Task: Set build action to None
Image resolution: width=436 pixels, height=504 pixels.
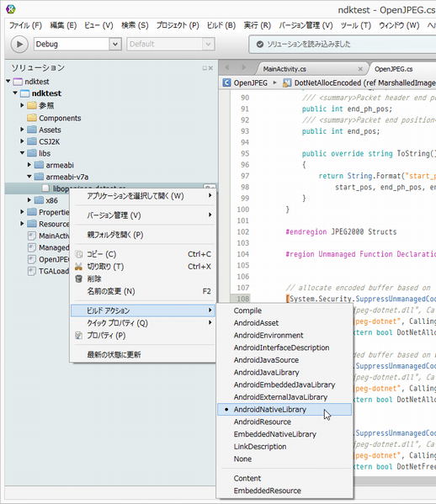Action: click(284, 459)
